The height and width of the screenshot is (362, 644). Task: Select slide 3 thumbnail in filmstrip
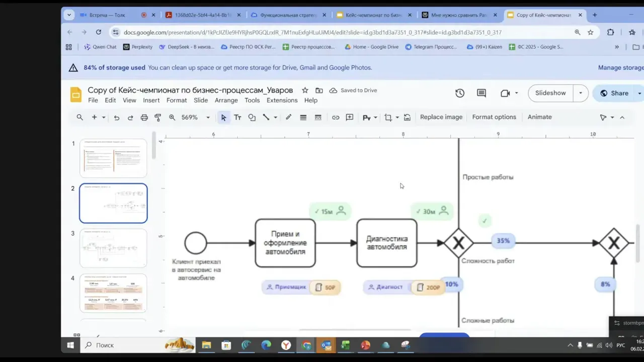coord(113,248)
